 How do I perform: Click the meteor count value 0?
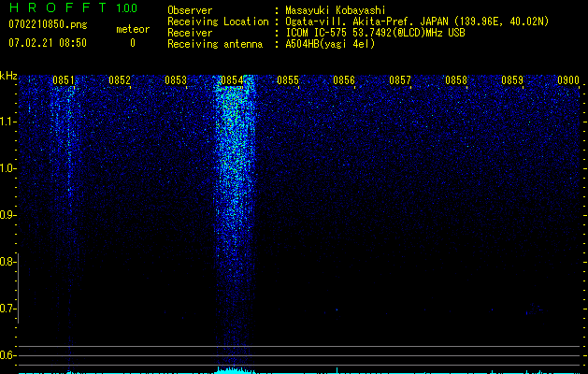click(x=133, y=43)
